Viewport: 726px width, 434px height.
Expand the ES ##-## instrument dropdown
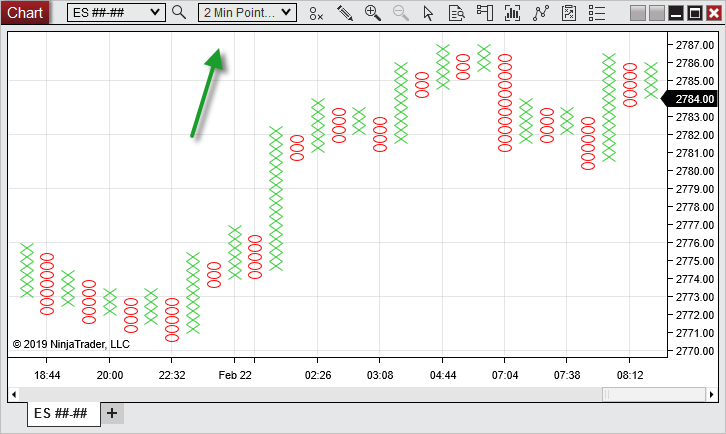[153, 12]
